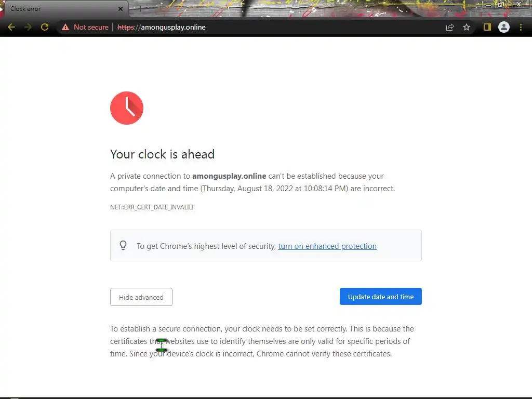
Task: Click Update date and time button
Action: click(x=381, y=297)
